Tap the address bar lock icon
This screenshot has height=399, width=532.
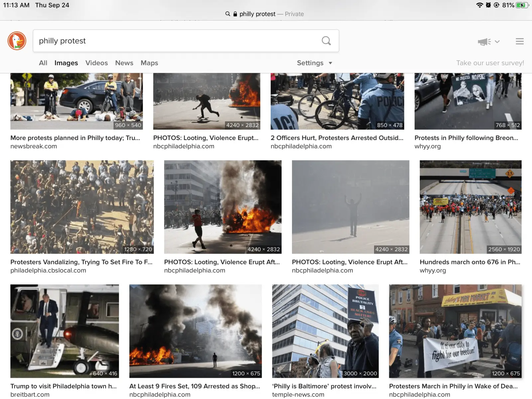235,14
